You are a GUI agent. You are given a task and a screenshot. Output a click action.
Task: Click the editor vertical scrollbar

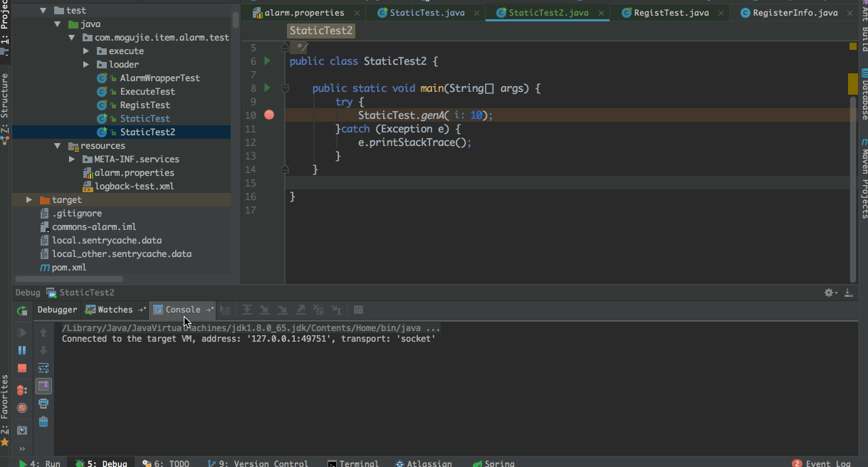(x=852, y=189)
